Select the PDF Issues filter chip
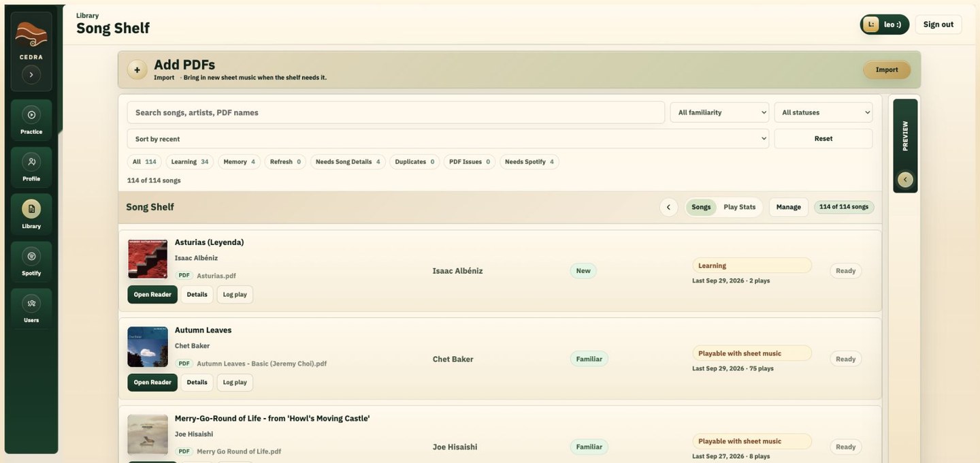This screenshot has height=463, width=980. tap(470, 162)
